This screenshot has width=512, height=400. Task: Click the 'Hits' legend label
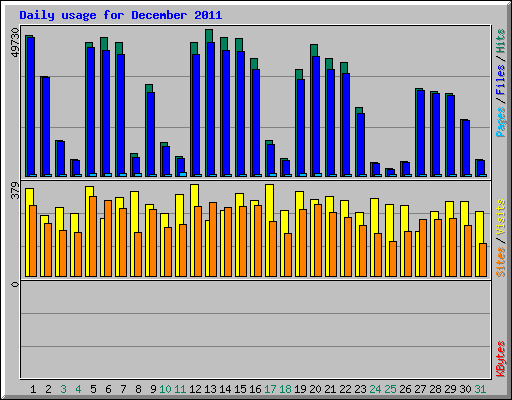tap(501, 41)
